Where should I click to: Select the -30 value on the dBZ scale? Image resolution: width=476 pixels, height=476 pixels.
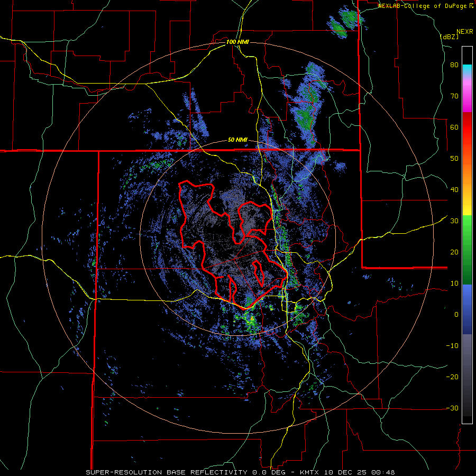click(452, 408)
